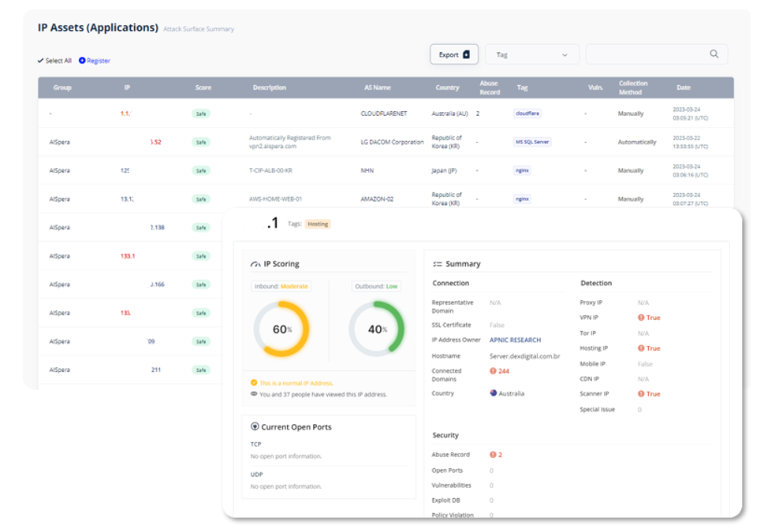The height and width of the screenshot is (532, 764).
Task: Click the hostname Server.dexdigital.com.br
Action: 525,356
